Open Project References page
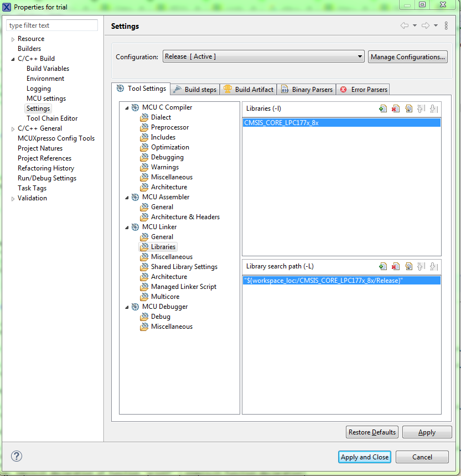The width and height of the screenshot is (461, 476). [x=44, y=158]
